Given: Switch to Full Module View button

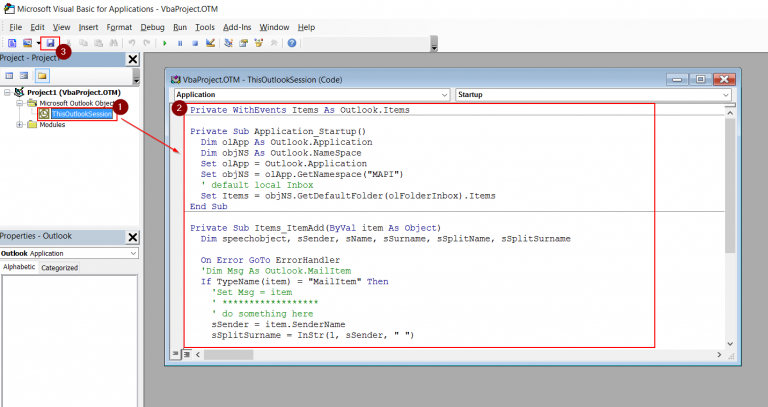Looking at the screenshot, I should [x=185, y=354].
